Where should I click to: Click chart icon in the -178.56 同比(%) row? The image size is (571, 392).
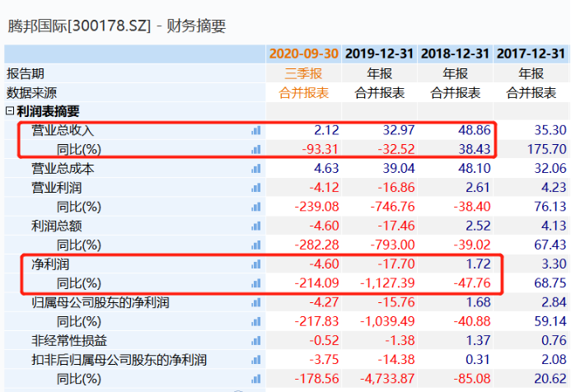(256, 379)
